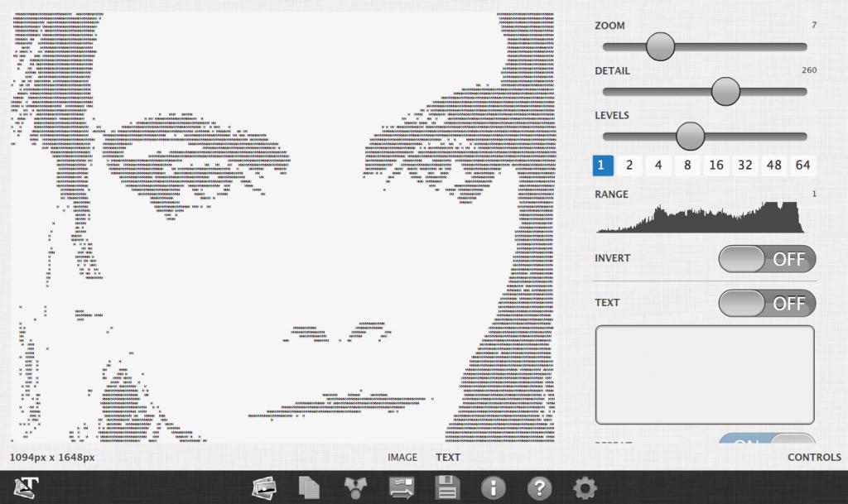Click the share icon in the toolbar
Viewport: 848px width, 504px height.
click(355, 487)
